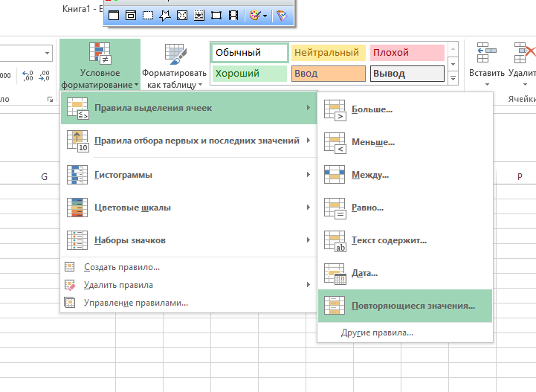The image size is (536, 392).
Task: Click the Удалить cells icon
Action: (x=525, y=53)
